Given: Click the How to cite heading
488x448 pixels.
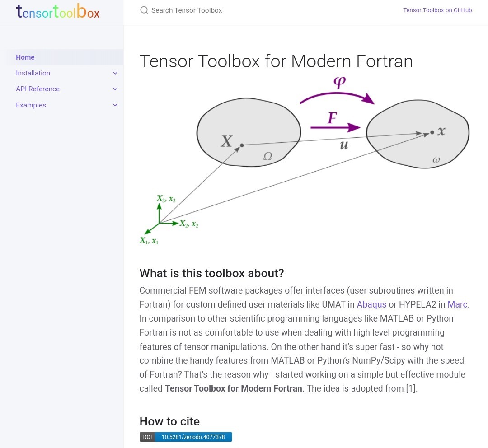Looking at the screenshot, I should [x=169, y=421].
